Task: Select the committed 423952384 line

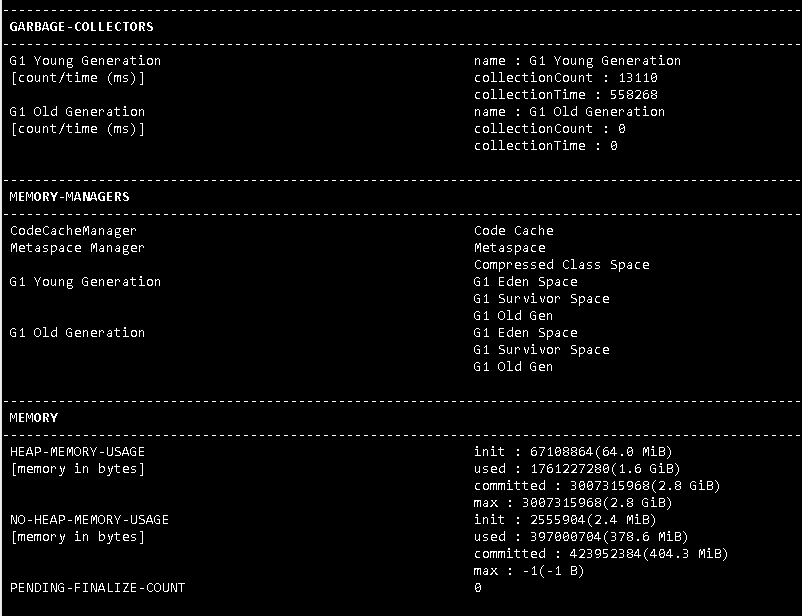Action: tap(601, 554)
